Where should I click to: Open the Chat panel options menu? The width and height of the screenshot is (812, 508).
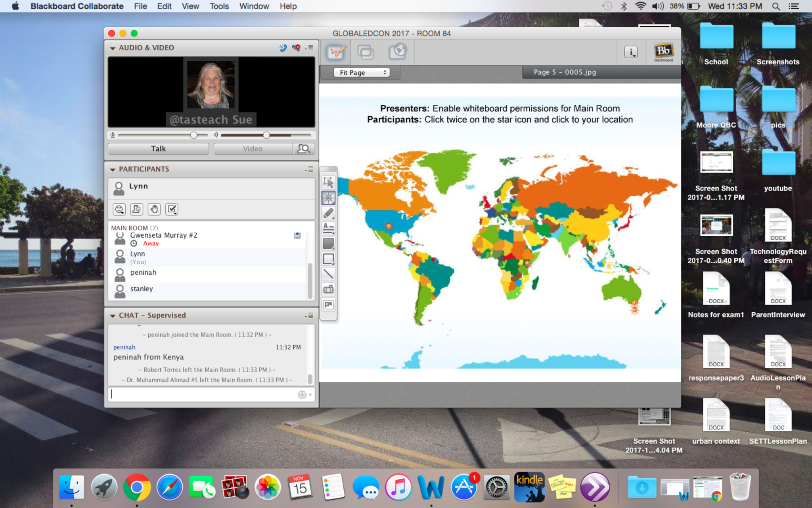pos(309,316)
